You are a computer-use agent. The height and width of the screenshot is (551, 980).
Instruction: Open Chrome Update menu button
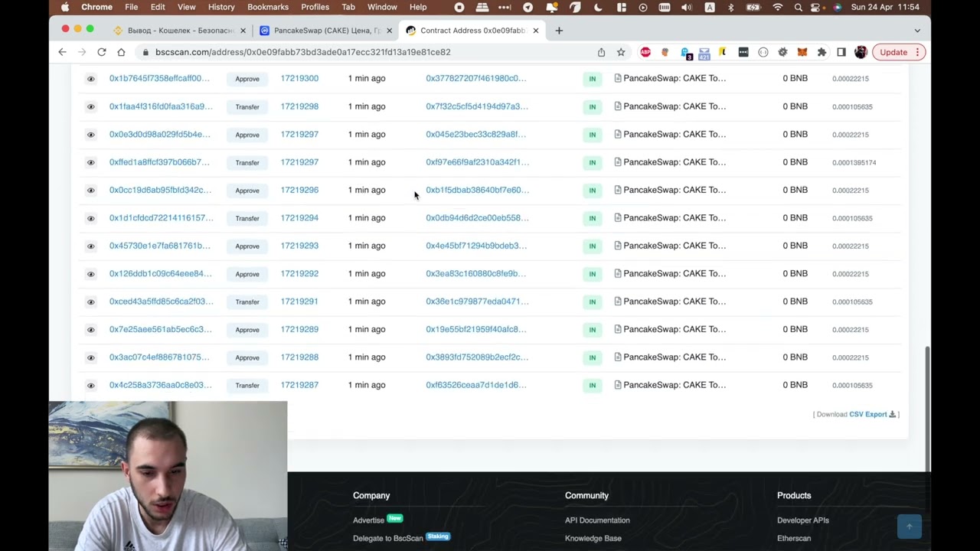coord(898,52)
